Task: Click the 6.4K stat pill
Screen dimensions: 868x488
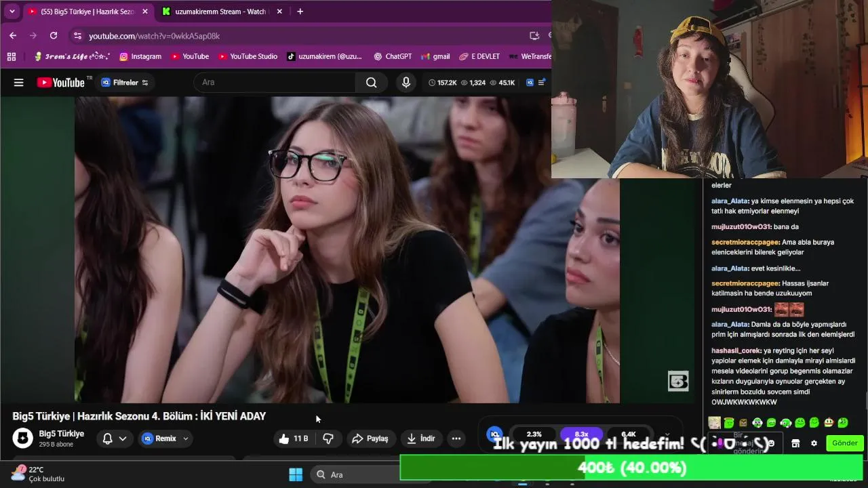Action: (x=629, y=434)
